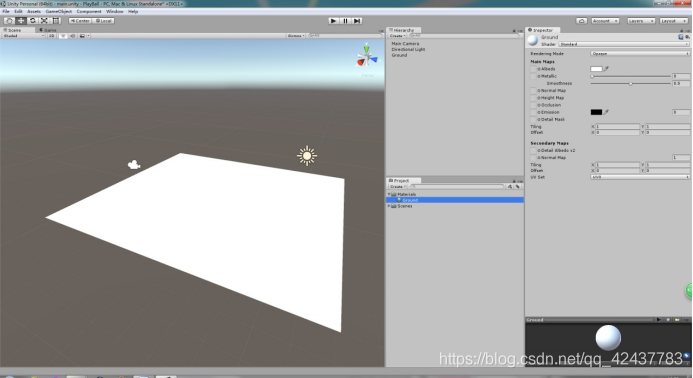This screenshot has width=693, height=378.
Task: Open the Shader Standard dropdown
Action: (624, 44)
